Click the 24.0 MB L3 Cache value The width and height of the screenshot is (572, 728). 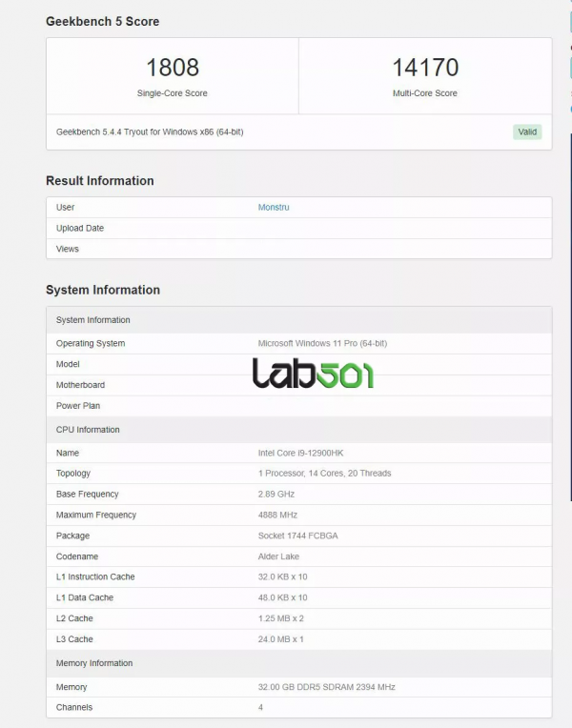point(280,639)
